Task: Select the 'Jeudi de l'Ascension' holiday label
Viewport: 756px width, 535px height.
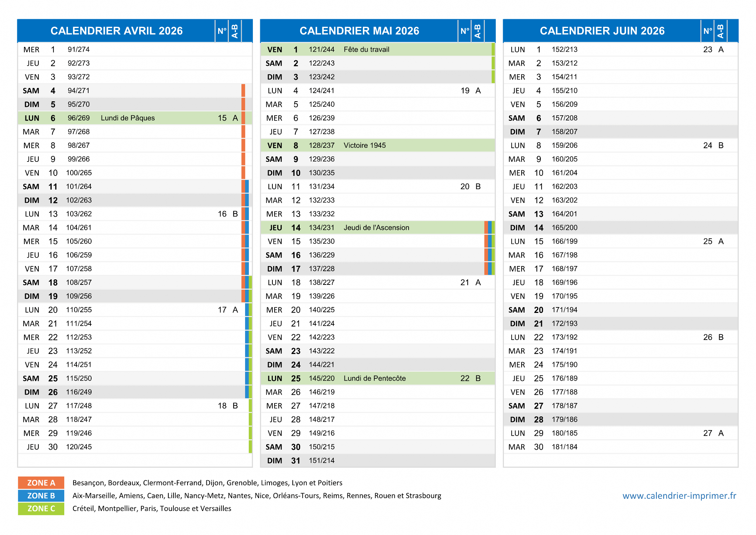Action: point(377,228)
